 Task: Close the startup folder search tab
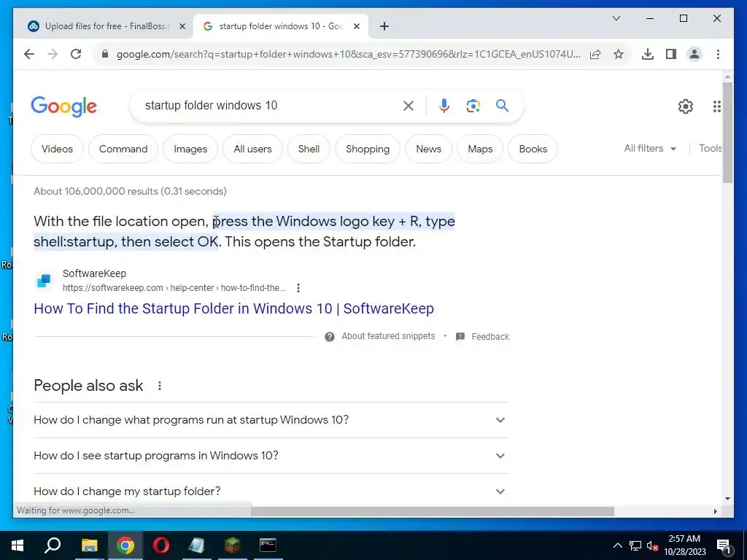coord(356,27)
